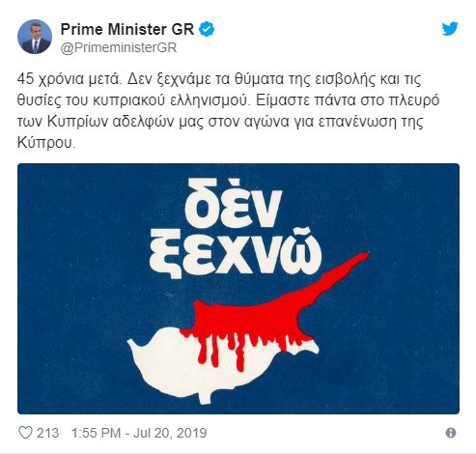Click the 213 likes count
476x454 pixels.
[x=47, y=433]
